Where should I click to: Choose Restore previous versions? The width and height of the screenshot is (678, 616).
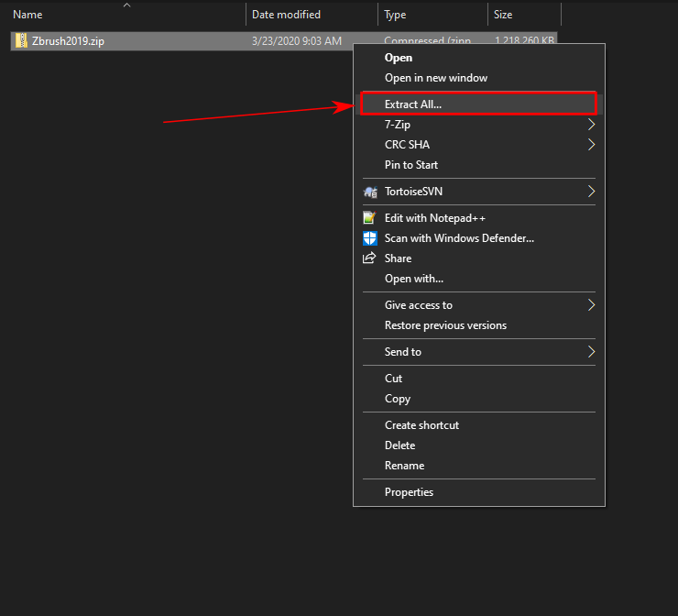[x=479, y=325]
